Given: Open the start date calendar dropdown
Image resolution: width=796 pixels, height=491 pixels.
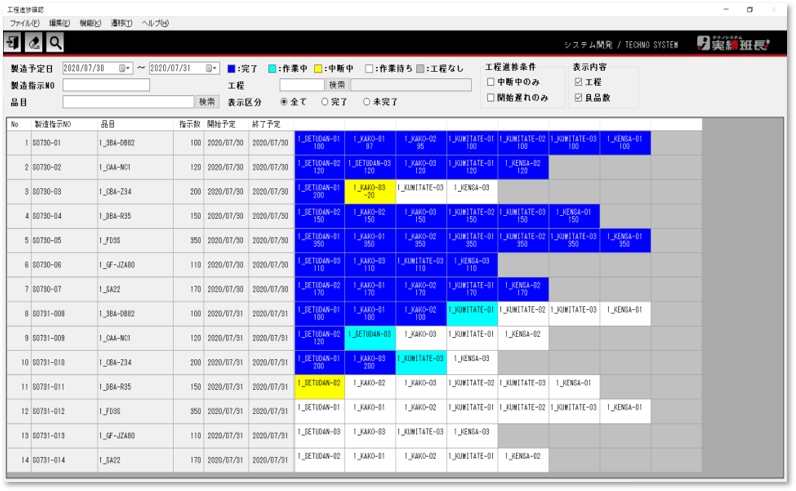Looking at the screenshot, I should pos(125,68).
